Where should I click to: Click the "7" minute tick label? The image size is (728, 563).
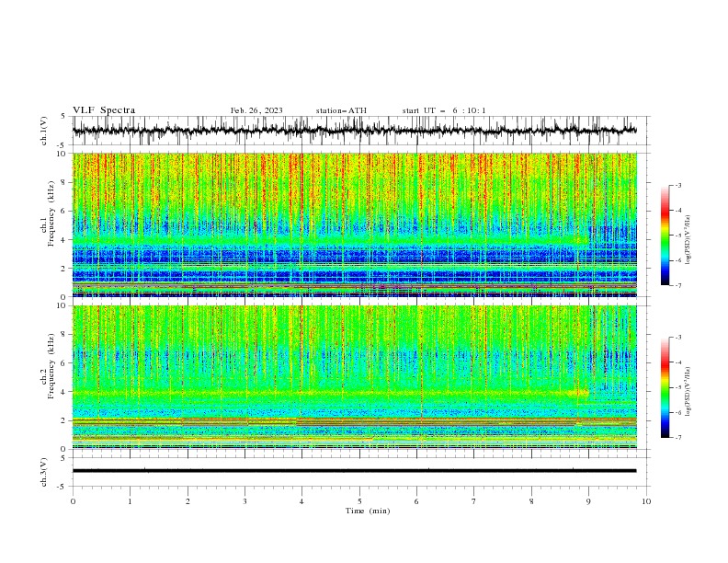click(474, 501)
